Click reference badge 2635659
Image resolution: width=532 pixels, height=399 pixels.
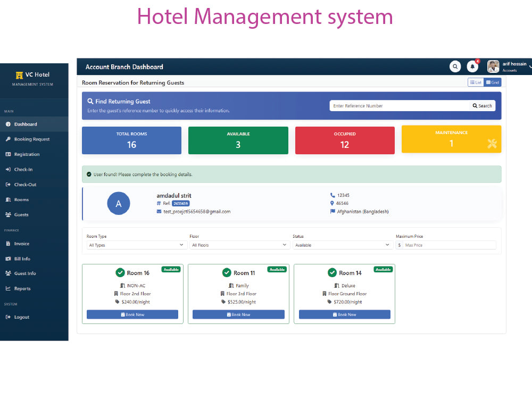[181, 204]
